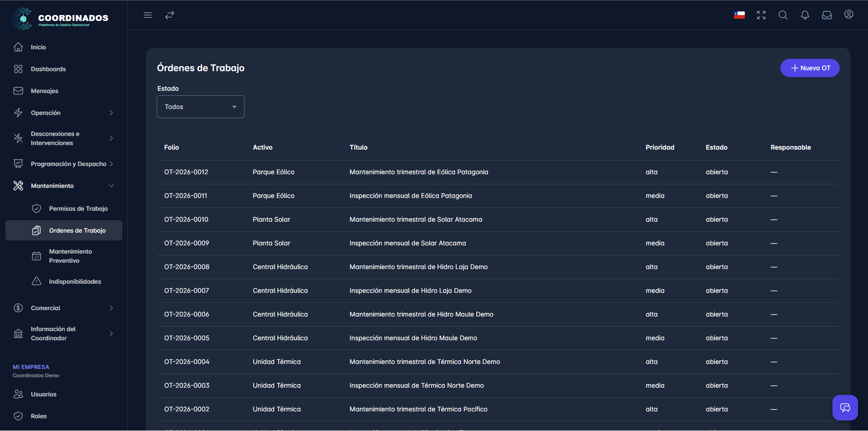868x431 pixels.
Task: Click 'Mantenimiento trimestral de Térmica Norte Demo'
Action: point(425,362)
